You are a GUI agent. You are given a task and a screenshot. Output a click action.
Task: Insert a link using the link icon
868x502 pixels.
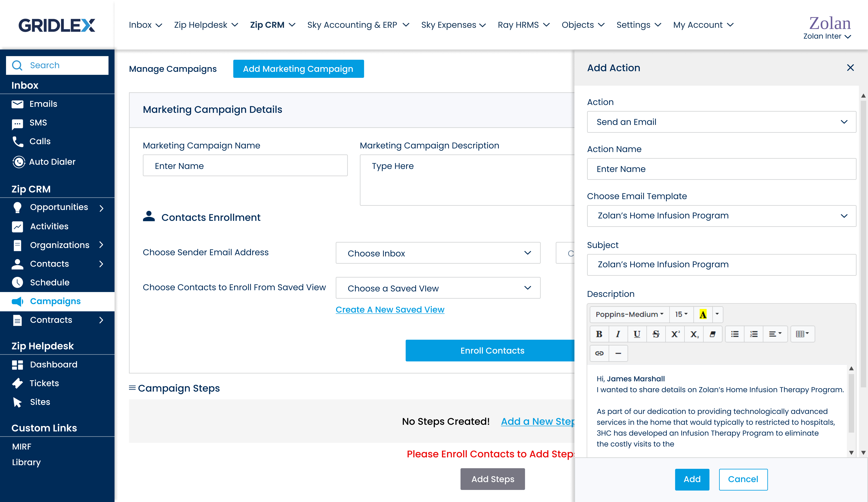599,353
